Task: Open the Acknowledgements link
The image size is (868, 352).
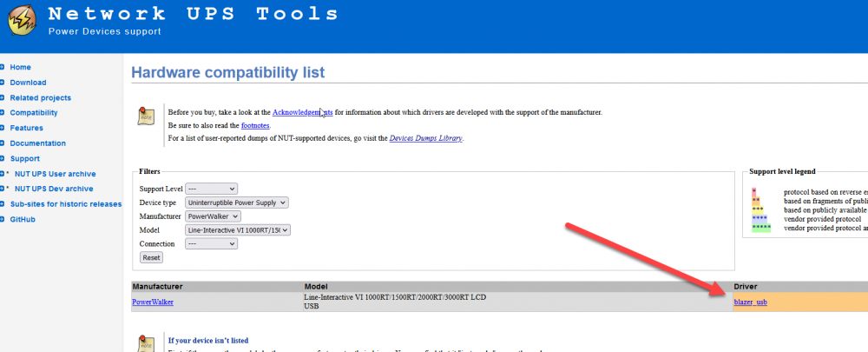Action: pyautogui.click(x=302, y=112)
